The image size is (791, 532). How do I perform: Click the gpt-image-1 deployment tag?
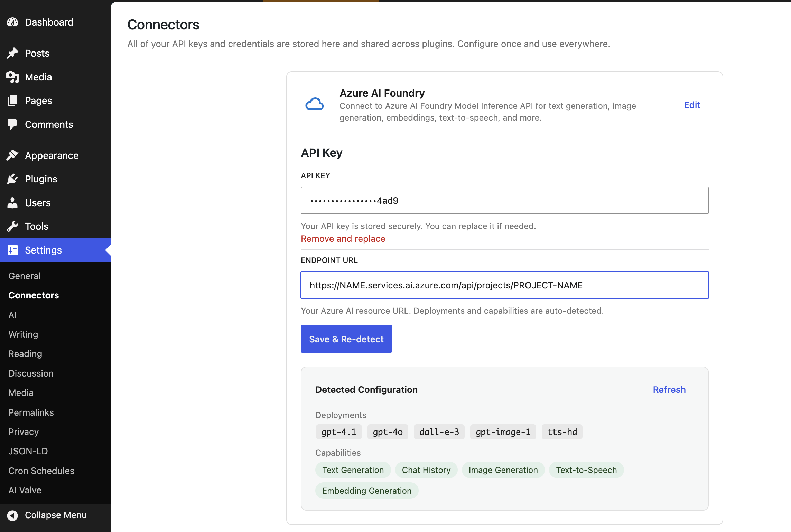click(x=503, y=432)
